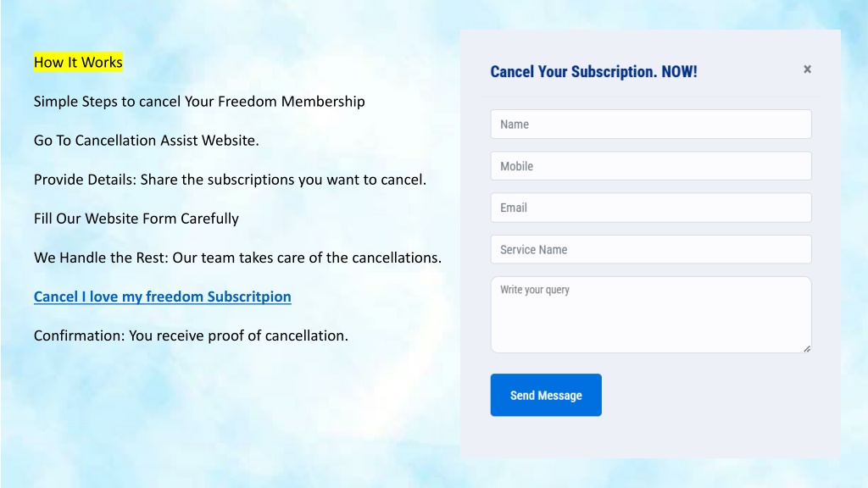
Task: Activate the Service Name field
Action: coord(651,250)
